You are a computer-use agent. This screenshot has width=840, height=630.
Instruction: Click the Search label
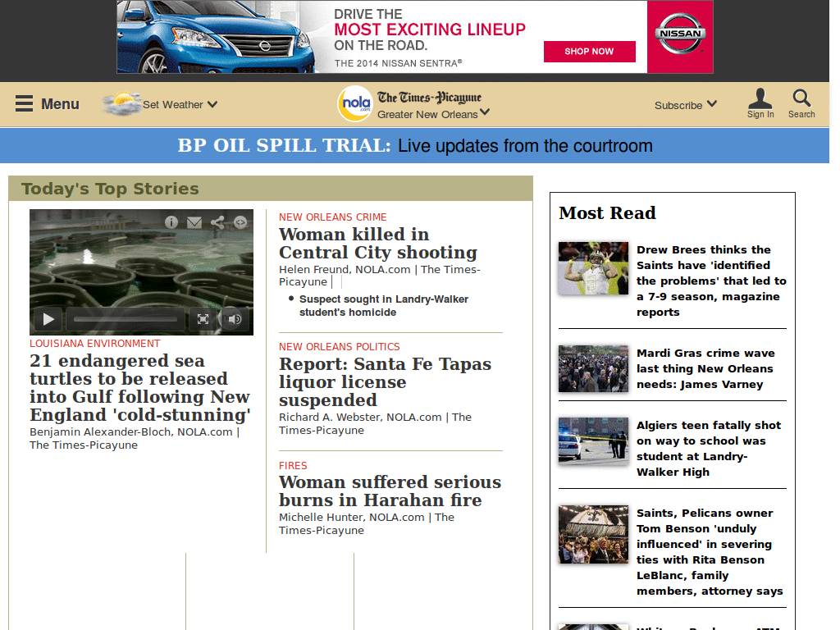[x=801, y=114]
